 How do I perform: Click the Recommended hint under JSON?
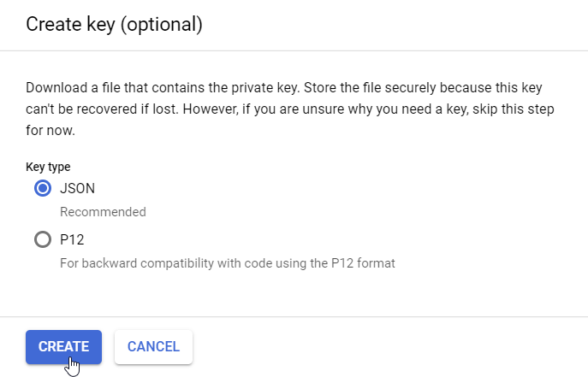(x=103, y=212)
